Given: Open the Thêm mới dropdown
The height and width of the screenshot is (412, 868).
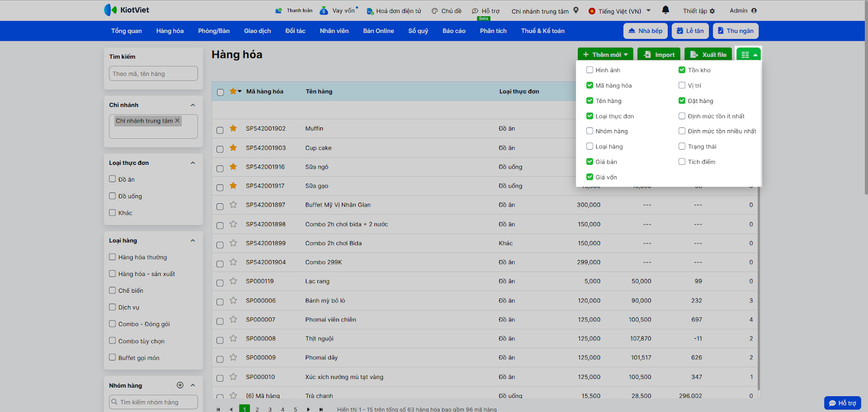Looking at the screenshot, I should (605, 55).
